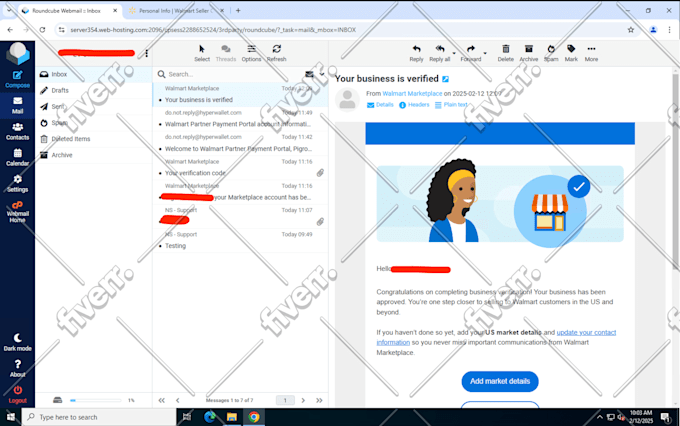The width and height of the screenshot is (680, 426).
Task: Open 'Your verification code' email
Action: point(240,167)
